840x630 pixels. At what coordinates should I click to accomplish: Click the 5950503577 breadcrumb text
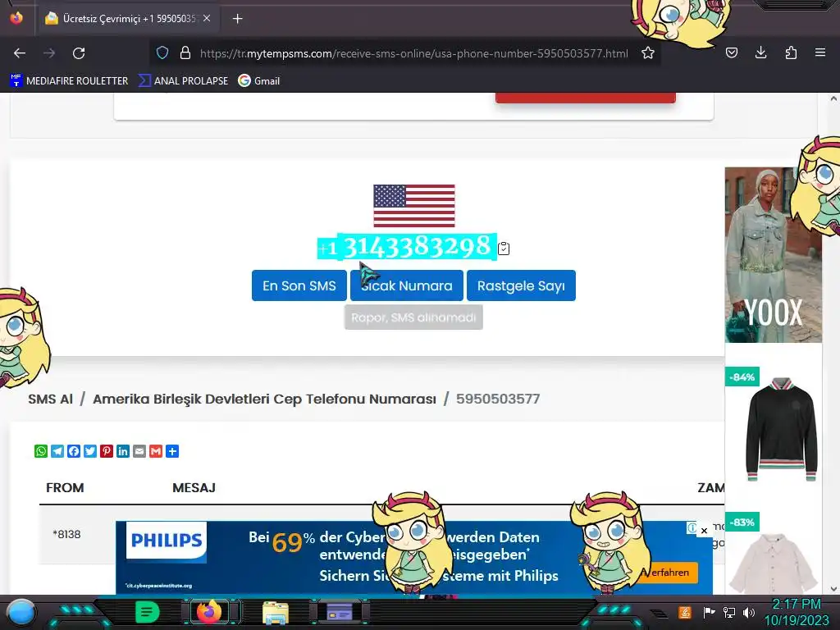point(498,399)
